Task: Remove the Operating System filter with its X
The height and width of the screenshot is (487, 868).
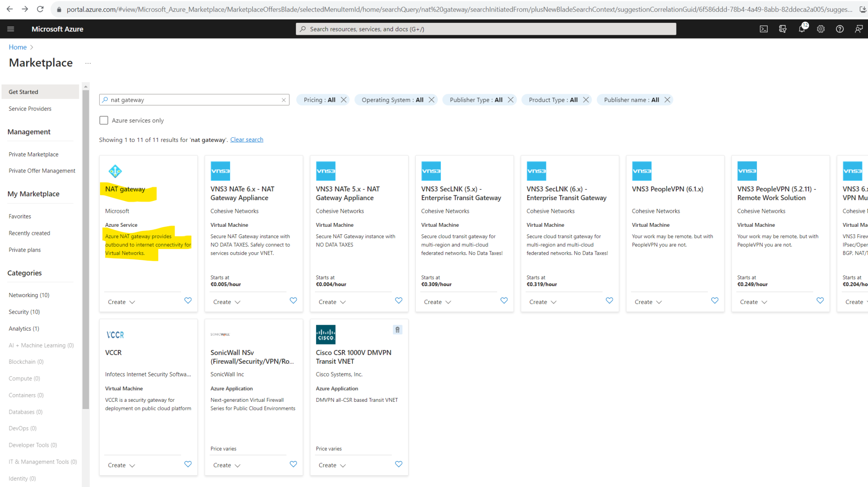Action: pos(431,100)
